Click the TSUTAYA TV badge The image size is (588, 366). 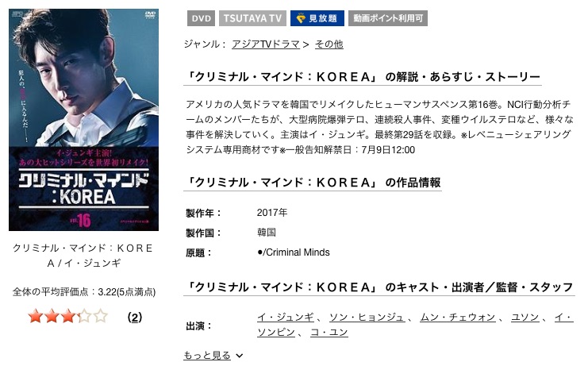click(252, 18)
